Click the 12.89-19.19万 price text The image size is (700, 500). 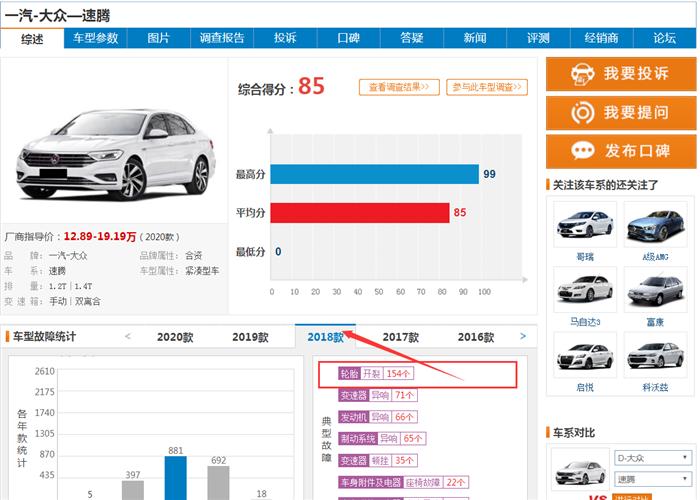tap(100, 236)
